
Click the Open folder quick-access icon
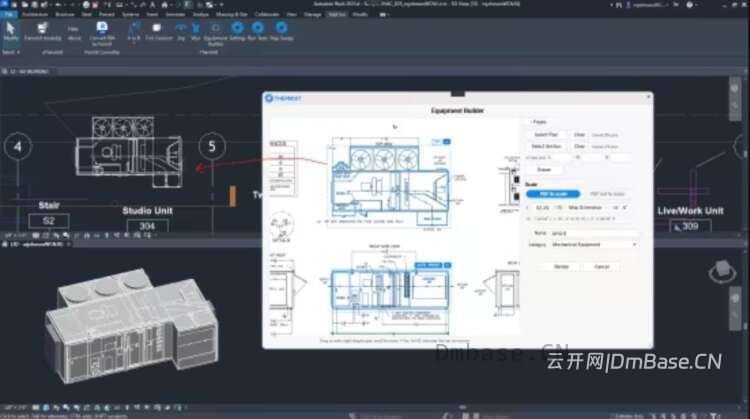click(x=25, y=5)
